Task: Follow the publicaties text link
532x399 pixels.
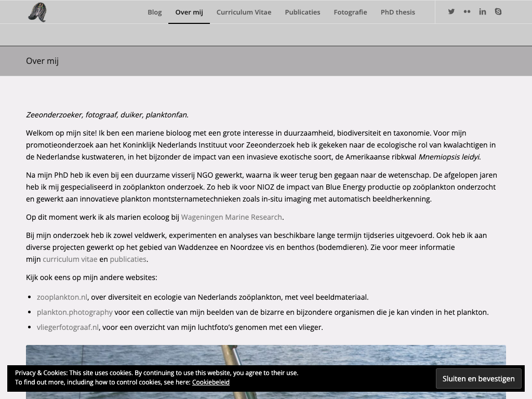Action: (x=128, y=259)
